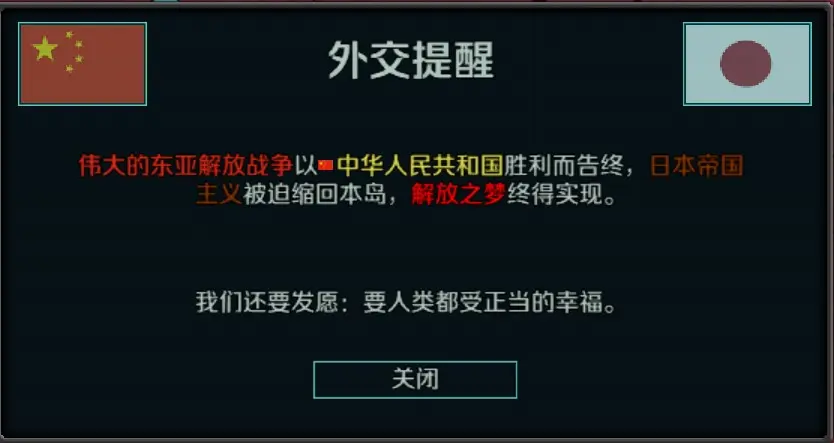Click the 被迫缩回本岛 phrase
The image size is (834, 443).
tap(314, 195)
